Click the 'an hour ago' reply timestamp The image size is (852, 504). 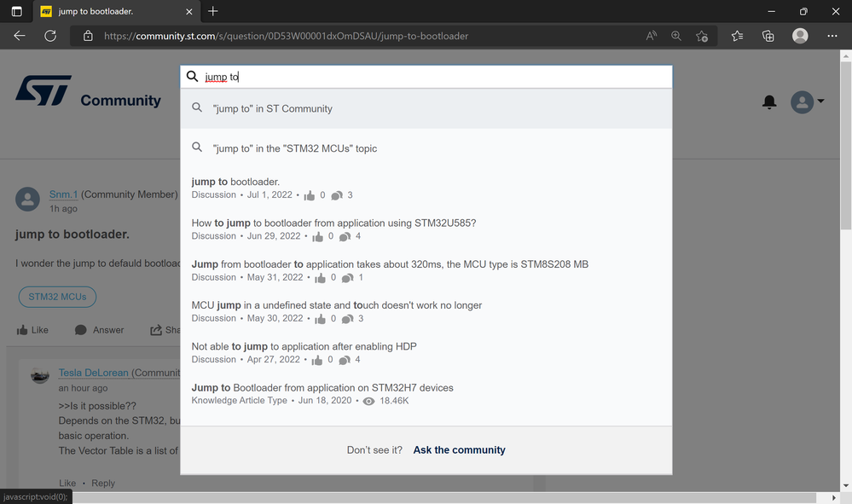(83, 388)
